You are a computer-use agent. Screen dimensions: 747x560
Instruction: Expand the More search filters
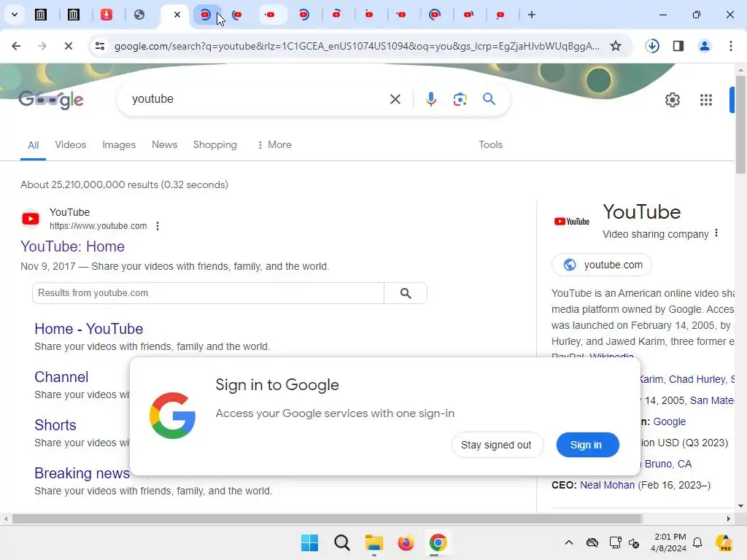[274, 145]
